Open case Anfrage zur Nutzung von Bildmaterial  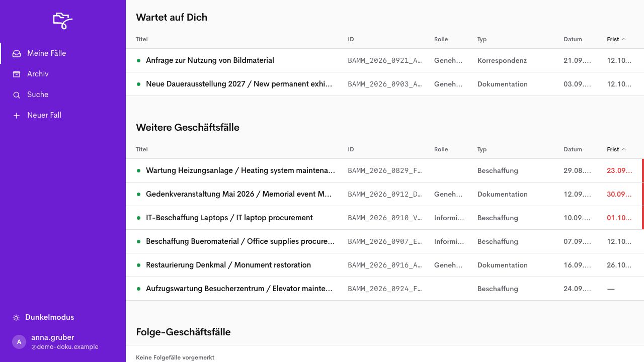[385, 60]
